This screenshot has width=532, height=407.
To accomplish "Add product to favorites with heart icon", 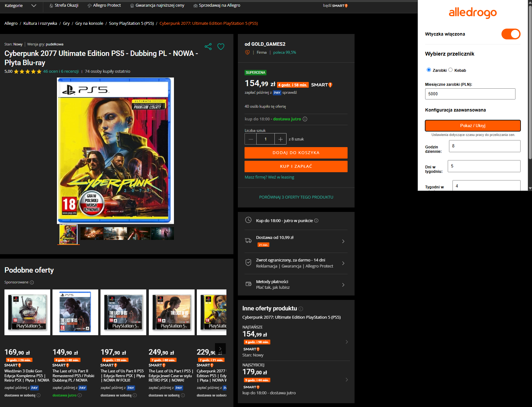I will [x=221, y=47].
